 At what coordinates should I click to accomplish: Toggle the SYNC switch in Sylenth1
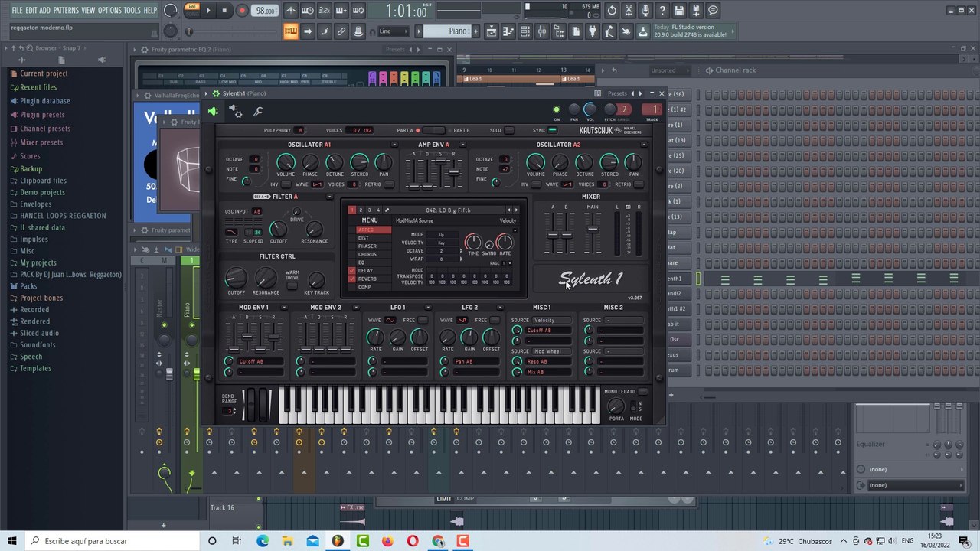552,130
